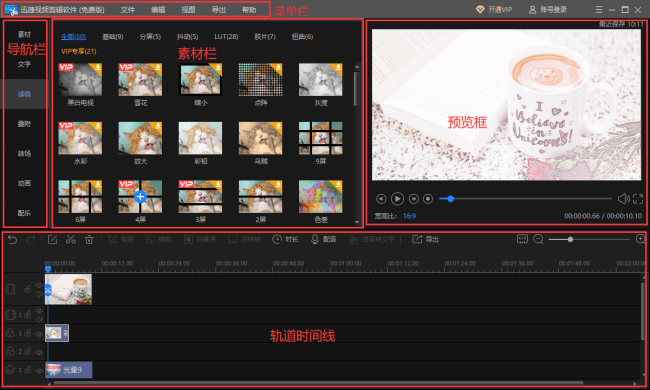Hide the track holding the 光晕9 clip
The width and height of the screenshot is (650, 390).
click(x=39, y=371)
